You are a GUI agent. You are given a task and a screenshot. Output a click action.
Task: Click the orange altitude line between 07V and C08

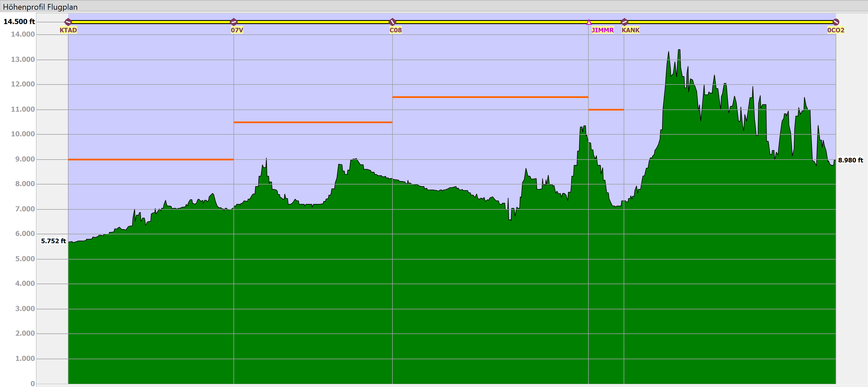click(x=313, y=122)
